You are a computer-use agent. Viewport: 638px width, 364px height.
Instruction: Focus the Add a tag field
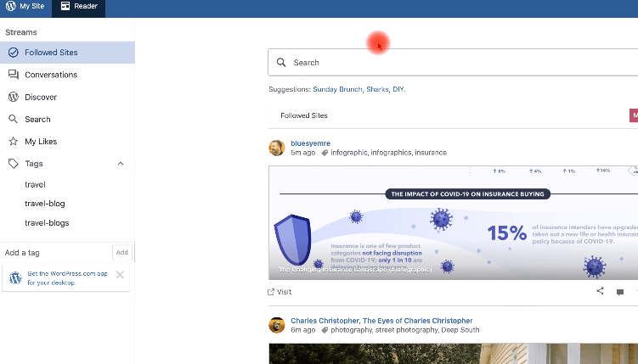pyautogui.click(x=56, y=253)
